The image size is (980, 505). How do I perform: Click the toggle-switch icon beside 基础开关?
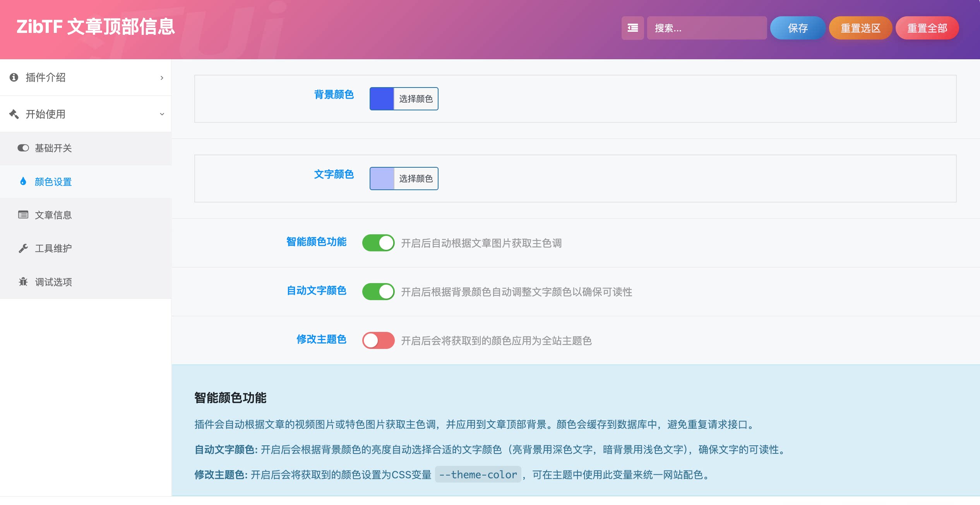[x=23, y=148]
